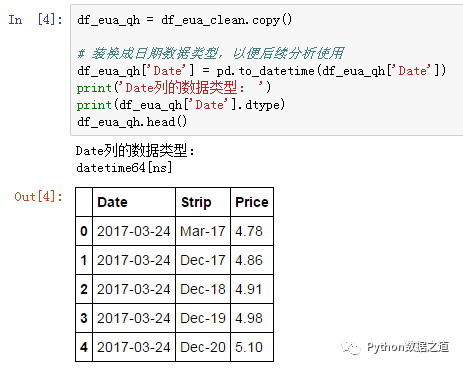Click the datetime64[ns] output text
Screen dimensions: 463x368
pos(124,167)
